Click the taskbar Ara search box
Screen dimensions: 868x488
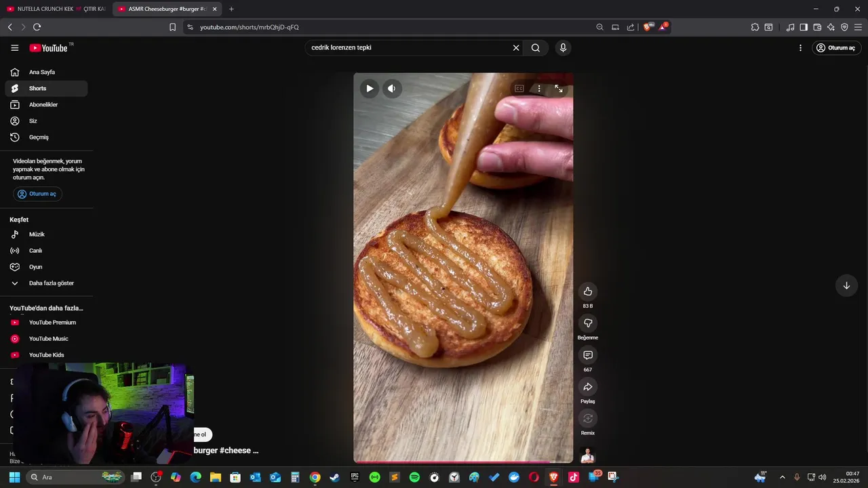click(76, 477)
